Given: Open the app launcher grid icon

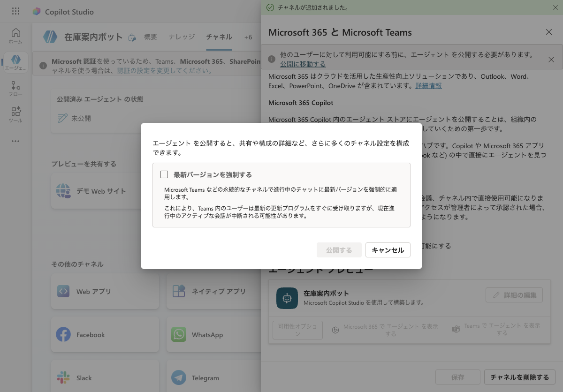Looking at the screenshot, I should pos(15,11).
